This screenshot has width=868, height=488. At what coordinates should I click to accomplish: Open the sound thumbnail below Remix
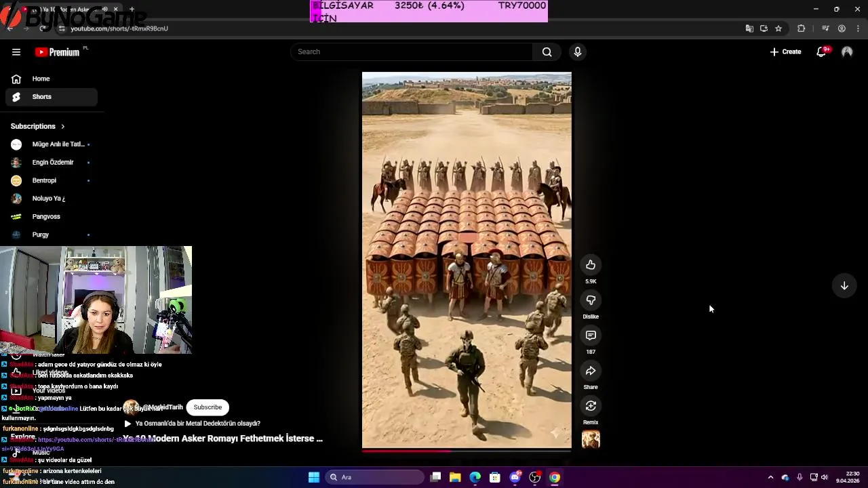591,441
